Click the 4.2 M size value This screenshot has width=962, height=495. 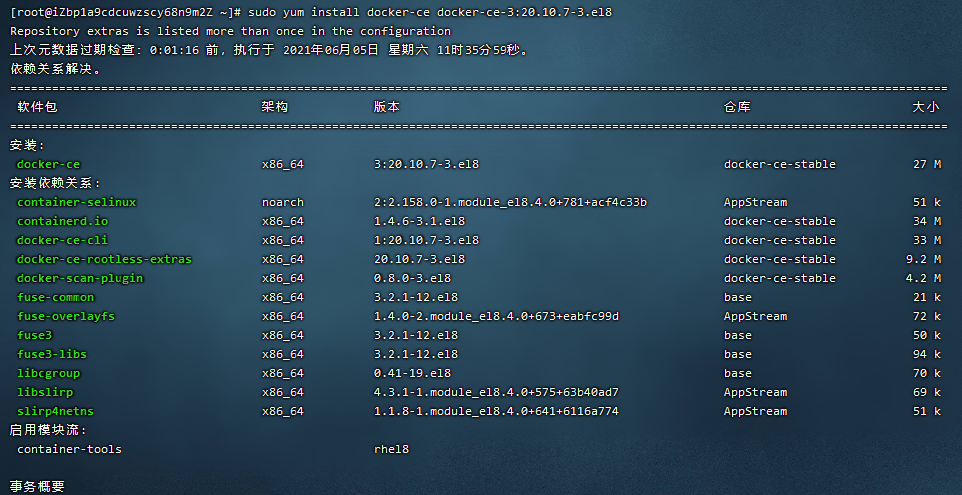coord(923,278)
